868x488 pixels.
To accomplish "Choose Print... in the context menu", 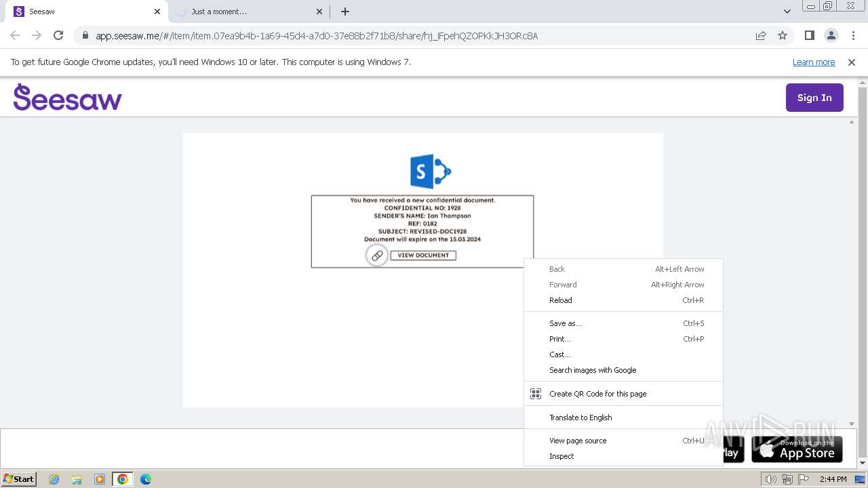I will 623,339.
